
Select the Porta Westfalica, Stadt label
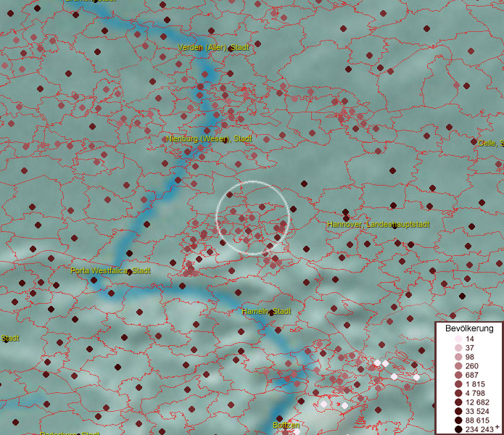coord(110,270)
